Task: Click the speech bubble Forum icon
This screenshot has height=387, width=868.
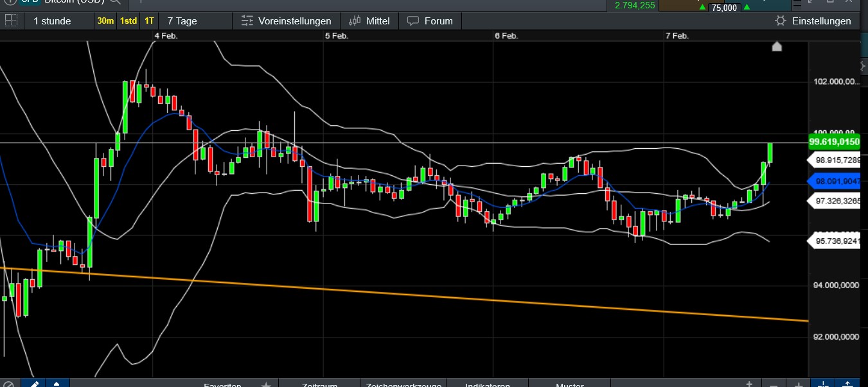Action: pyautogui.click(x=413, y=21)
